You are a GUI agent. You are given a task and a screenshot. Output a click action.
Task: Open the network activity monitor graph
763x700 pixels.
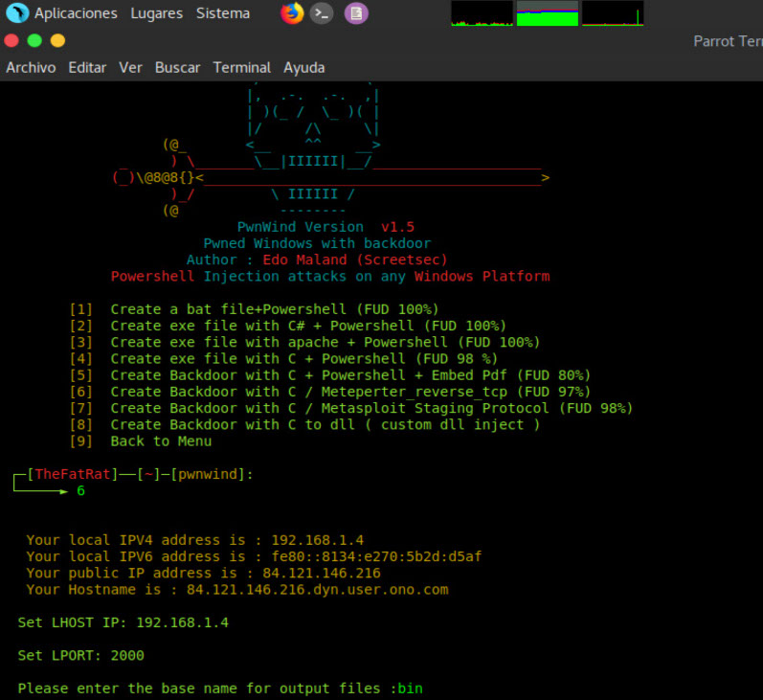tap(613, 13)
